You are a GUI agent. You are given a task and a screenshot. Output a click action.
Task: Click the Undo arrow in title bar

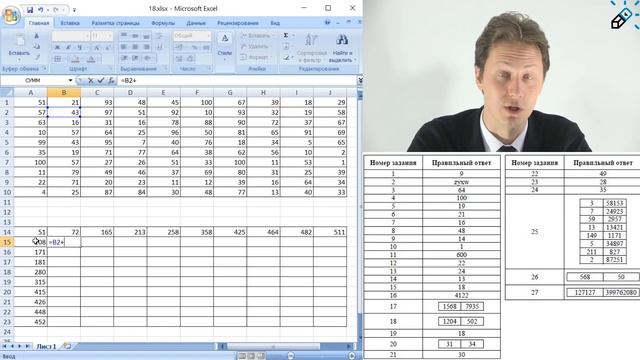pos(40,9)
